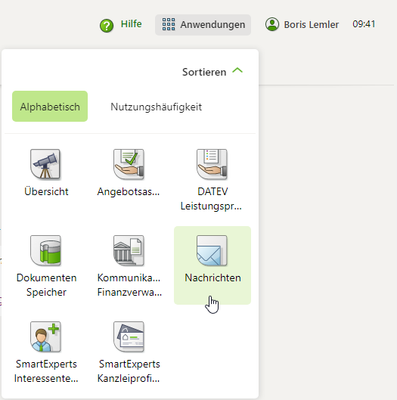Viewport: 397px width, 400px height.
Task: Open the SmartExperts Interessente... app icon
Action: click(x=46, y=337)
